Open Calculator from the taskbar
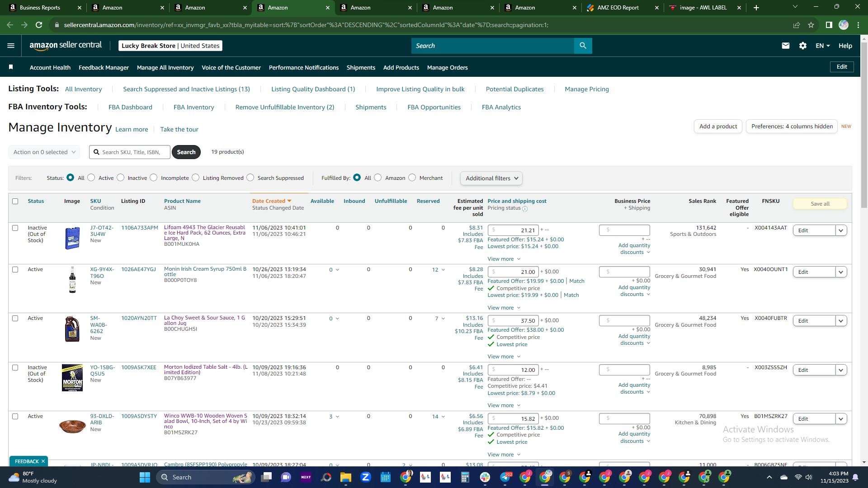This screenshot has height=488, width=868. pyautogui.click(x=465, y=477)
